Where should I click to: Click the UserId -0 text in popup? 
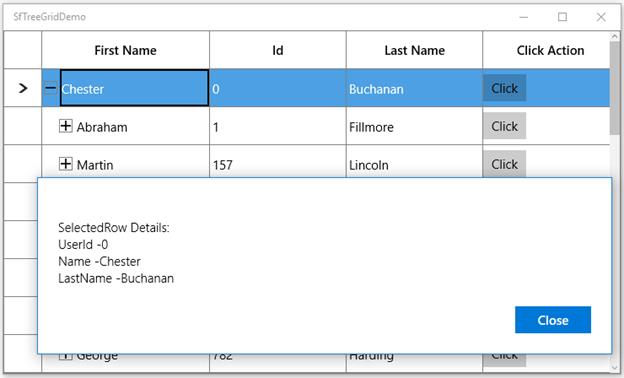[x=83, y=244]
